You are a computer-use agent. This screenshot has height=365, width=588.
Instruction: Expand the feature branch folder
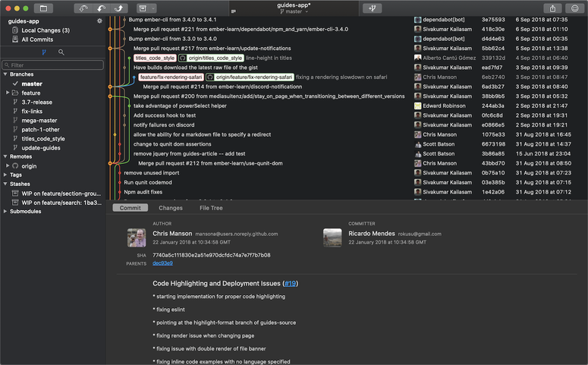point(8,93)
